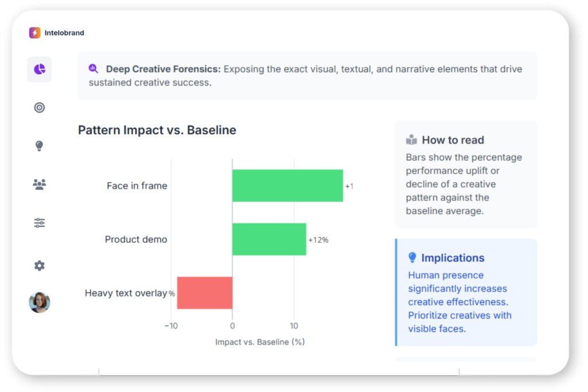This screenshot has width=588, height=392.
Task: Click the green Face in frame bar
Action: point(287,185)
